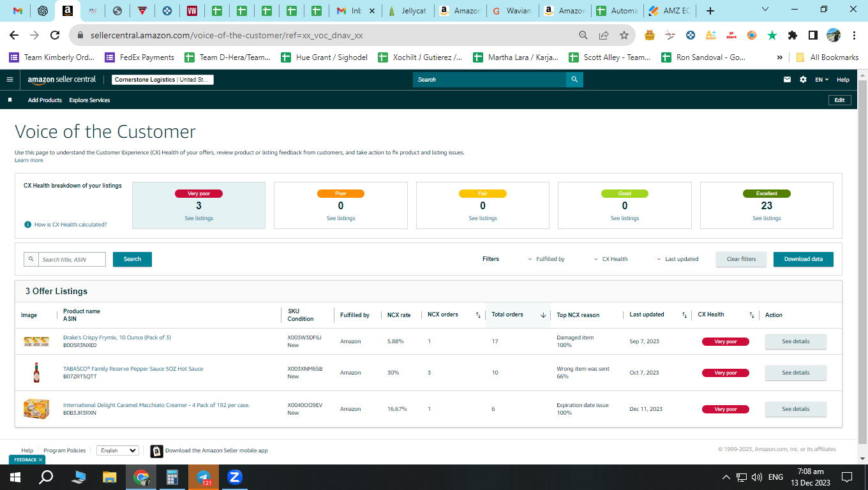Open Drake's Crispy Frymix product link

117,338
